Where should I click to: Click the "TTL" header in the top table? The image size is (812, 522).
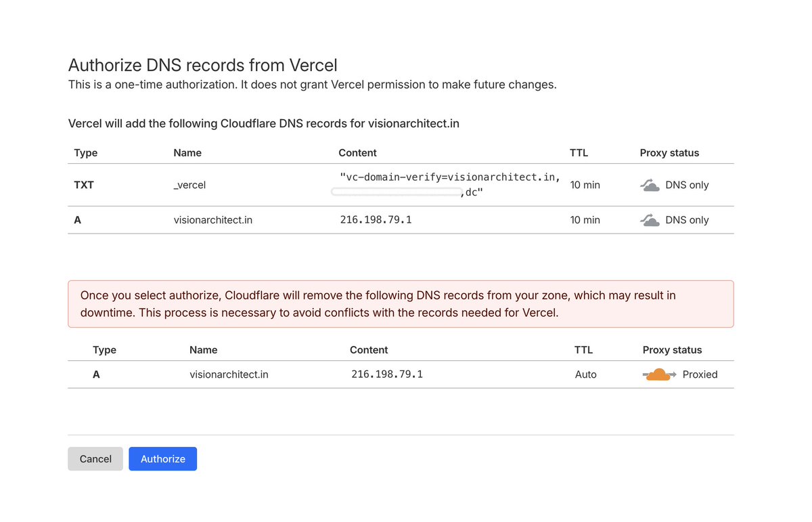tap(579, 153)
